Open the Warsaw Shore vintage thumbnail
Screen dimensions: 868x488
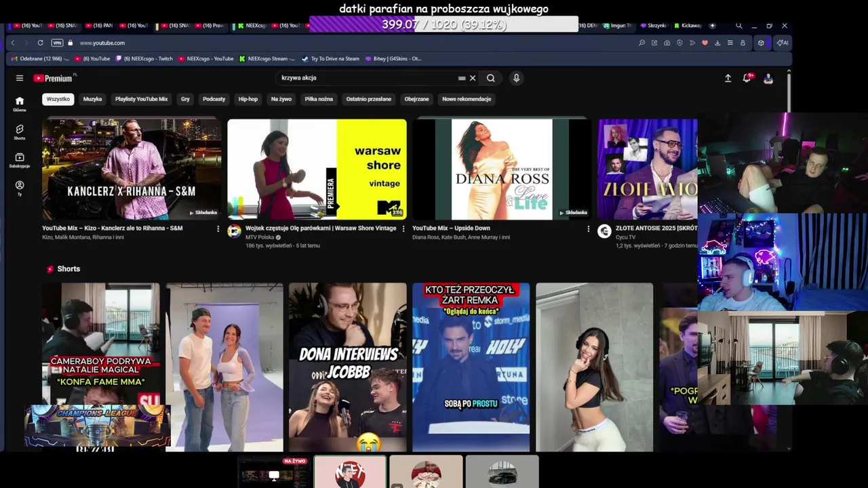(317, 169)
